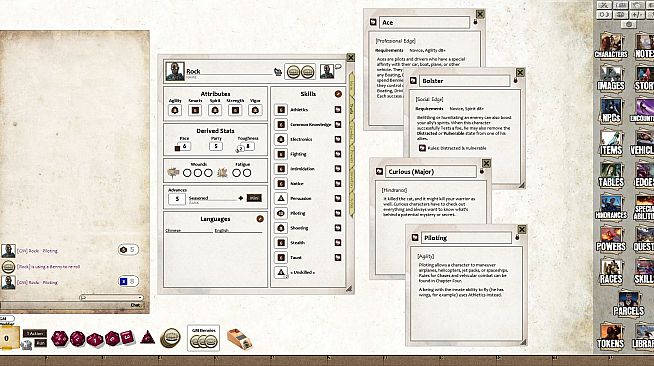Click the Piloting skill die icon
The width and height of the screenshot is (654, 366).
coord(281,213)
